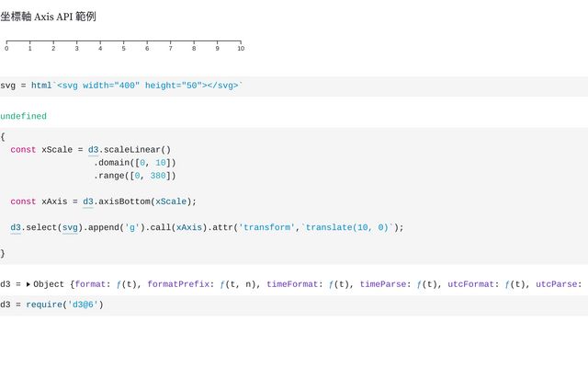Click the svg reference inside select()
Image resolution: width=588 pixels, height=368 pixels.
70,227
